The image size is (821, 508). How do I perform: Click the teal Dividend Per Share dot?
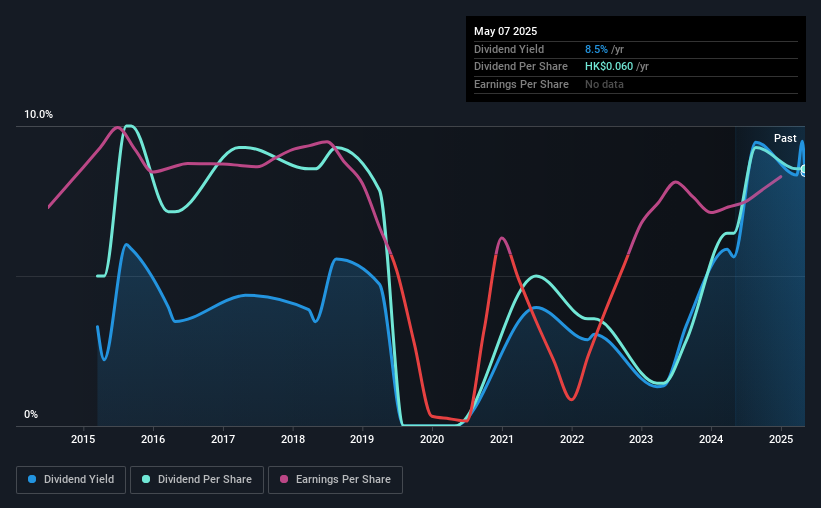pyautogui.click(x=146, y=479)
